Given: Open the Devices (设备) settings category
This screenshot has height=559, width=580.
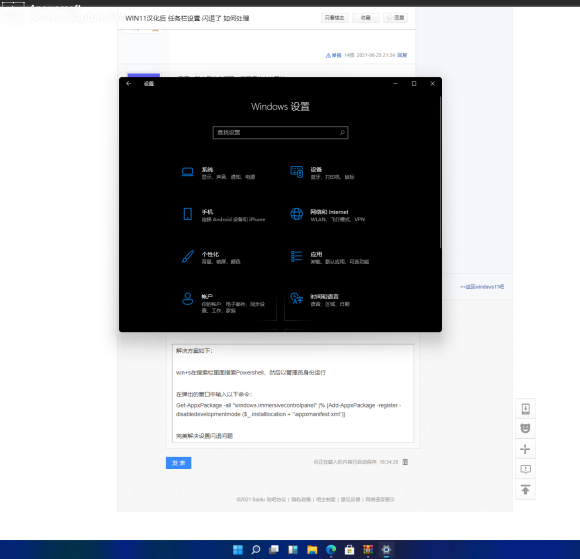Looking at the screenshot, I should 322,173.
